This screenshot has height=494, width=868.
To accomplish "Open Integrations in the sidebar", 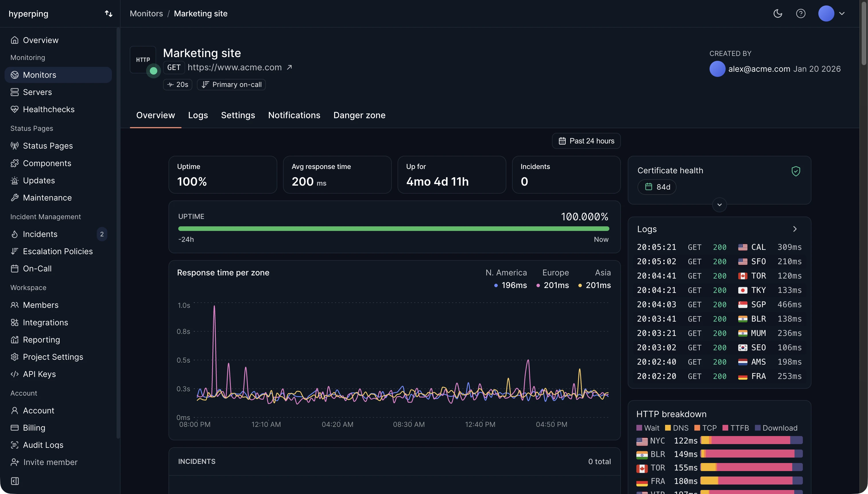I will click(58, 322).
